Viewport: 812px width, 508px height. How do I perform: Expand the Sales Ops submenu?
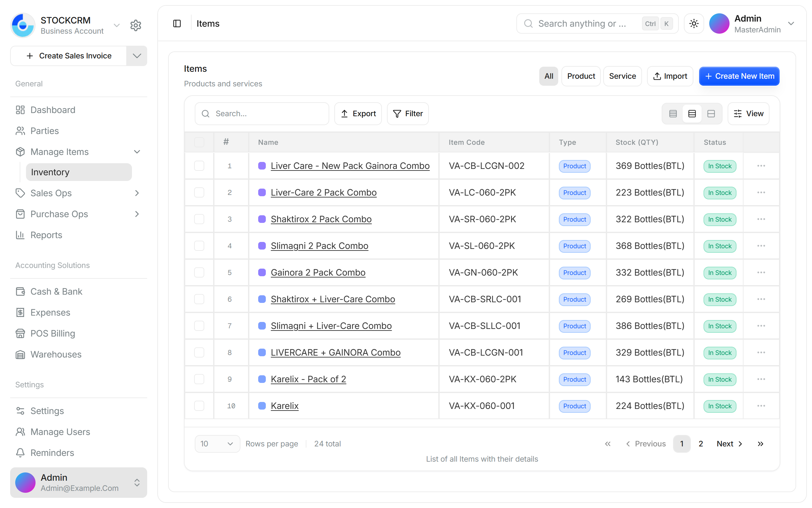click(x=137, y=193)
